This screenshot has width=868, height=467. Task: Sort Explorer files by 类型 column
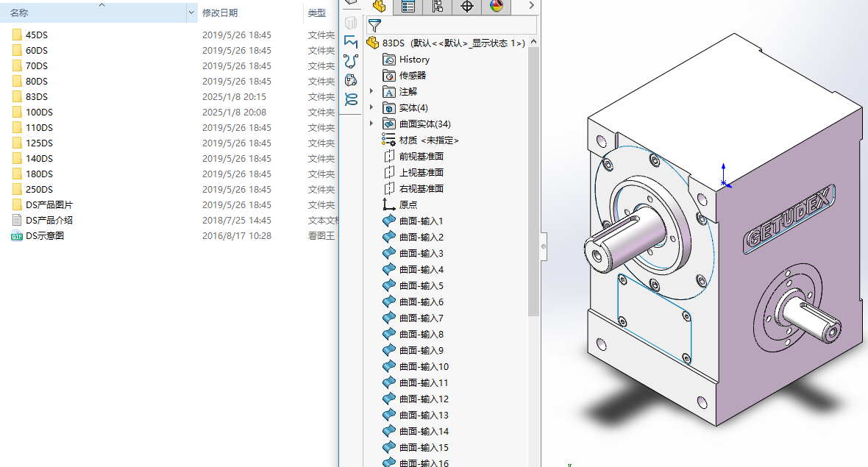click(316, 13)
